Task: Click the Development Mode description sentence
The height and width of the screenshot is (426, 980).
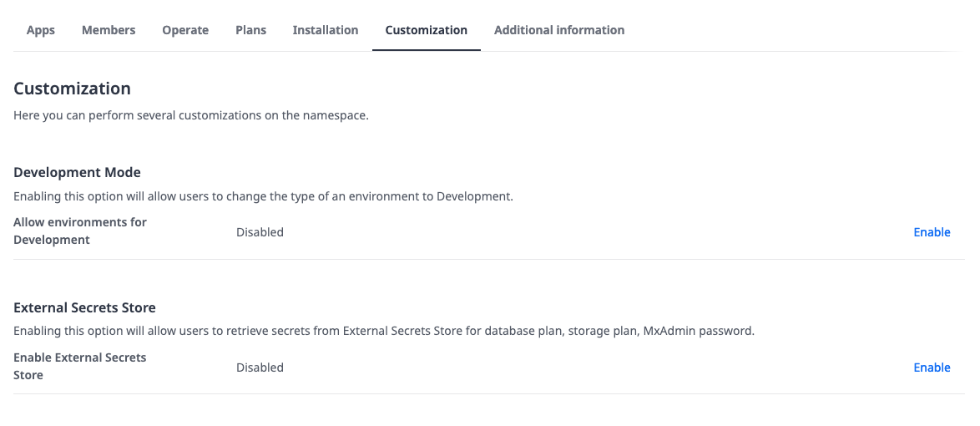Action: pos(263,196)
